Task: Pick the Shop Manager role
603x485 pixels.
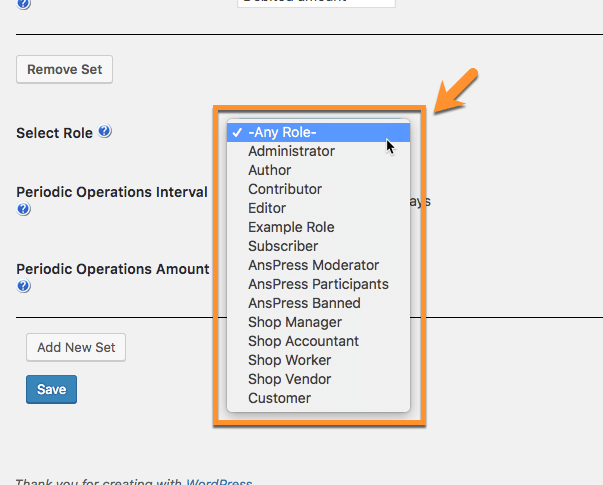Action: pyautogui.click(x=295, y=322)
